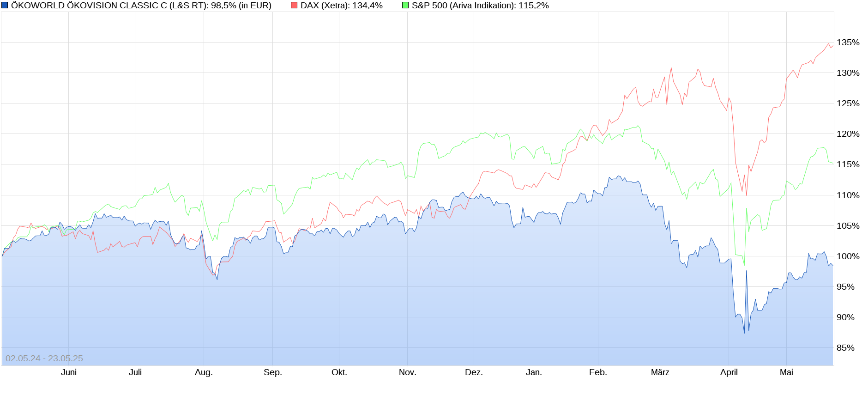Click the 130% value on the percentage axis
The width and height of the screenshot is (868, 395).
[848, 73]
